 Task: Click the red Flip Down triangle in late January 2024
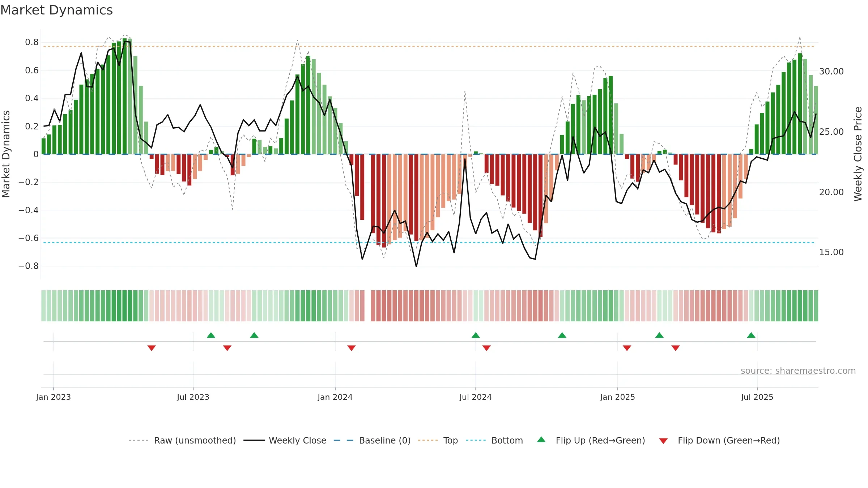pos(352,348)
